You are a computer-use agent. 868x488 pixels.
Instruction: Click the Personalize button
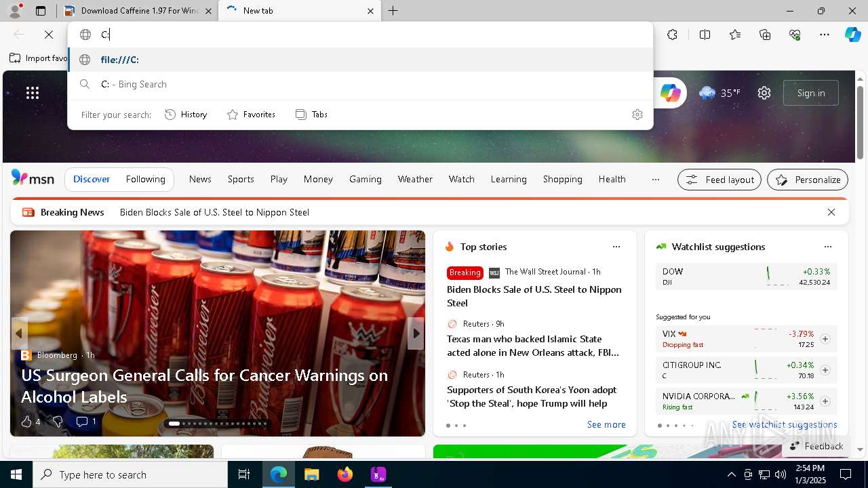click(x=808, y=180)
